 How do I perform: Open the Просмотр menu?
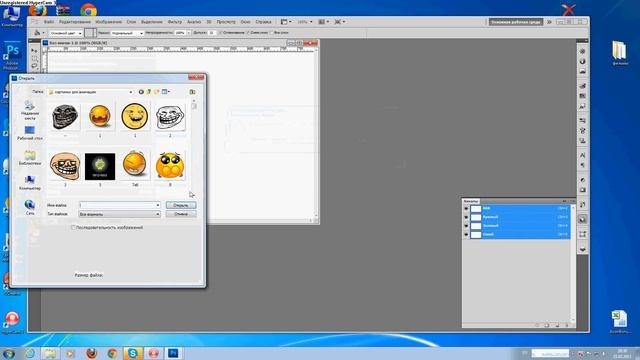coord(226,22)
